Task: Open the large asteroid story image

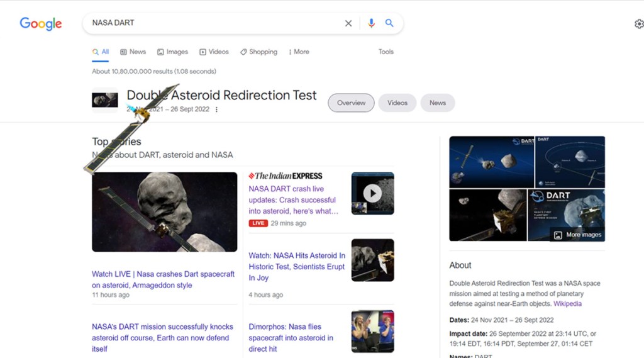Action: (164, 211)
